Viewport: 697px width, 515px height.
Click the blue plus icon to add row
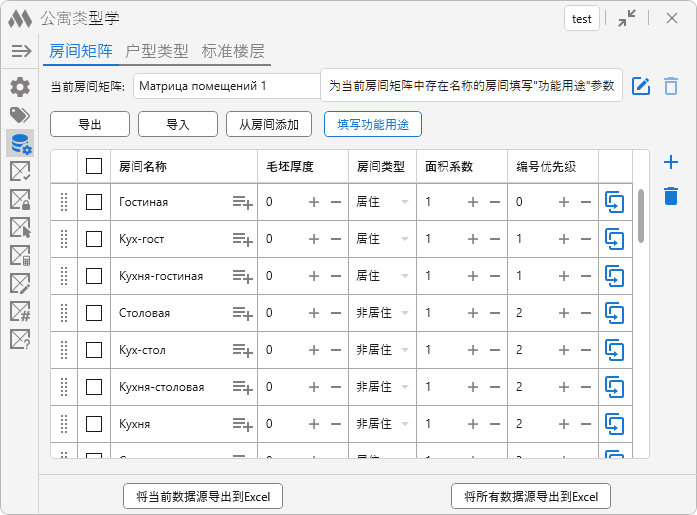coord(671,162)
